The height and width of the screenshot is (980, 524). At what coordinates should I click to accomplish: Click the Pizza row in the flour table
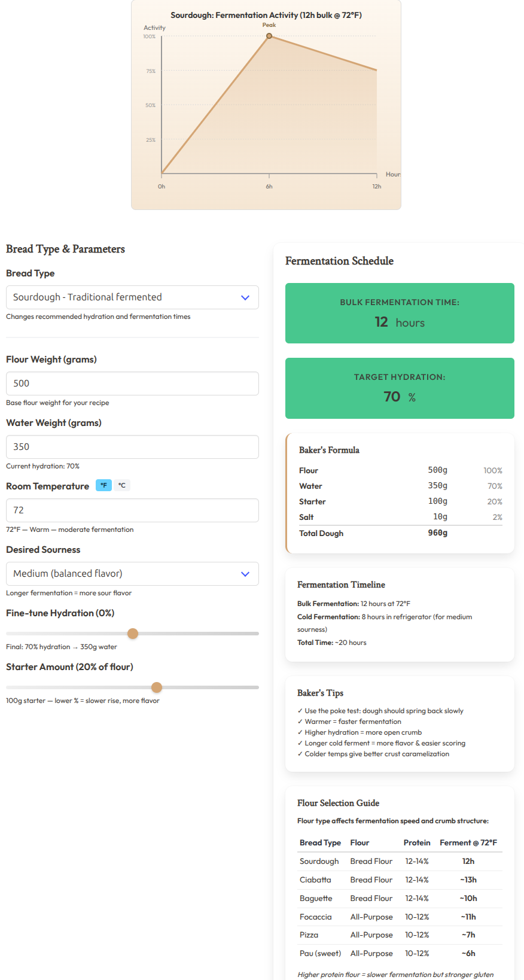[x=399, y=935]
